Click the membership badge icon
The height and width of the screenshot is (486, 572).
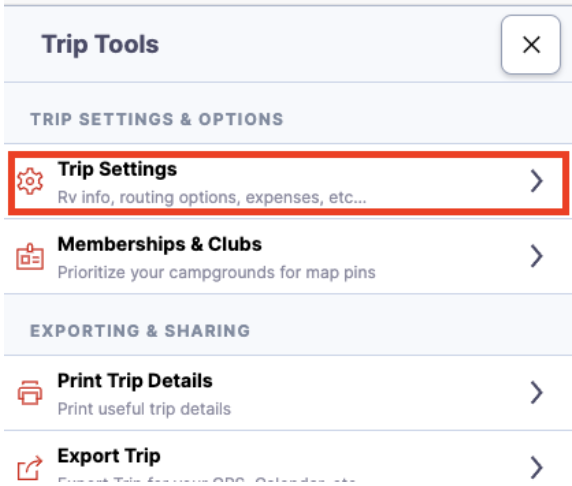30,256
